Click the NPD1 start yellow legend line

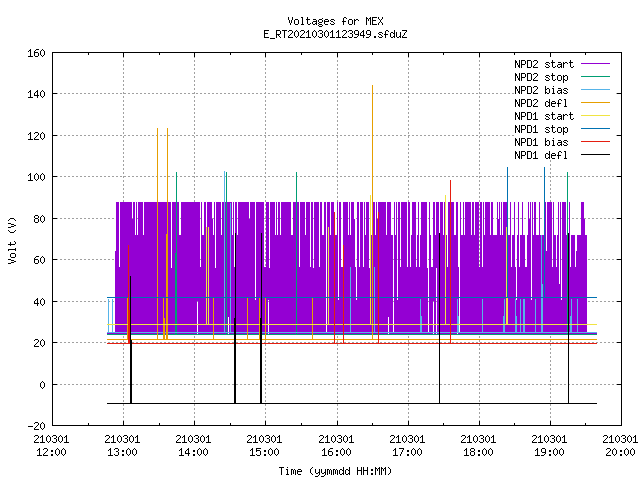(596, 116)
